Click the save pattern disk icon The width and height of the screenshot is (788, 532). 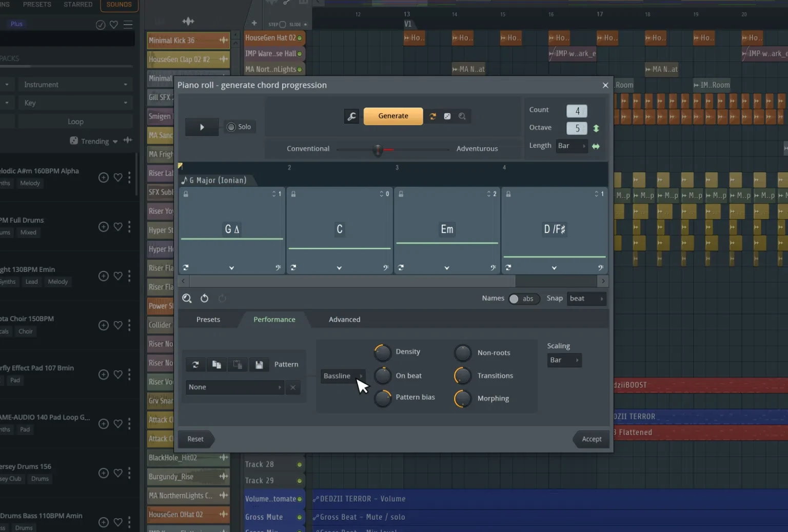(259, 364)
